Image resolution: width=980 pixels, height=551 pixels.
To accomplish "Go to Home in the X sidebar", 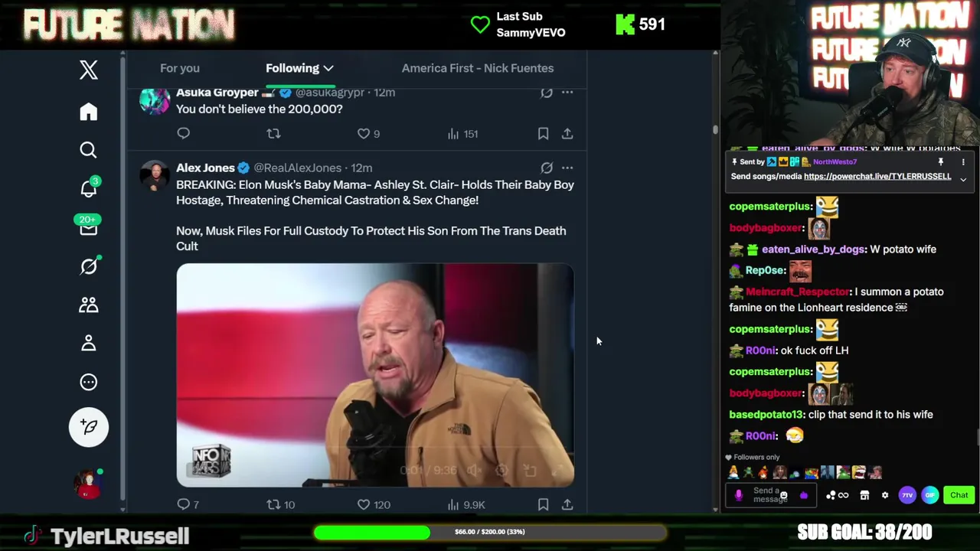I will click(x=89, y=112).
